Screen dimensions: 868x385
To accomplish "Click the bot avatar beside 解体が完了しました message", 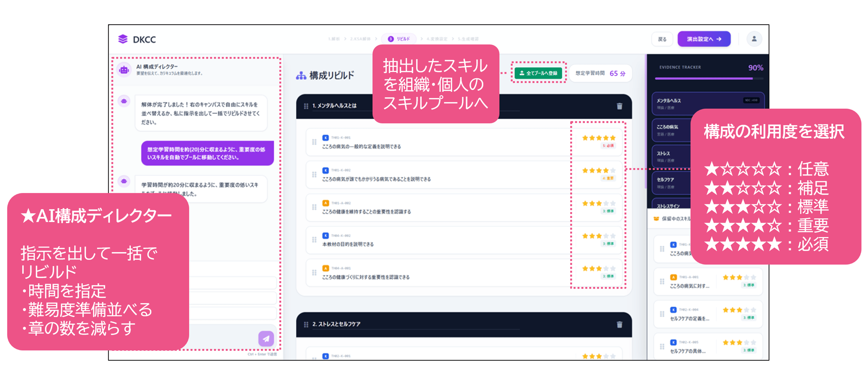I will 124,101.
